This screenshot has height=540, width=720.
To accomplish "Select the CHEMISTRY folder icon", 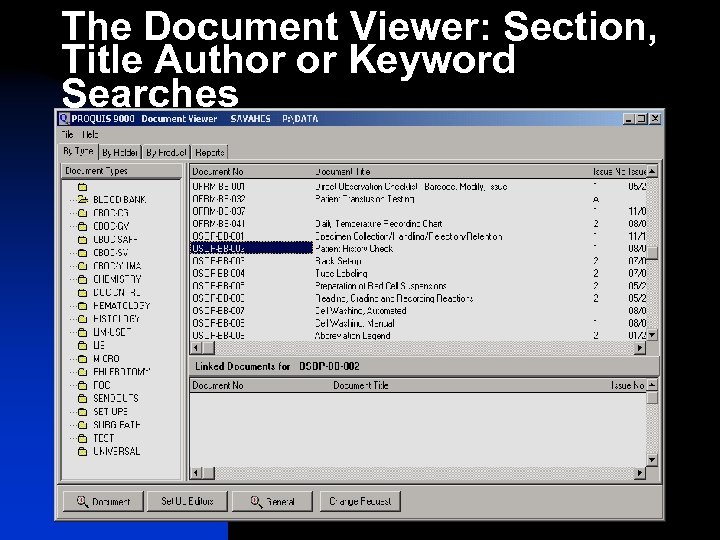I will tap(82, 279).
